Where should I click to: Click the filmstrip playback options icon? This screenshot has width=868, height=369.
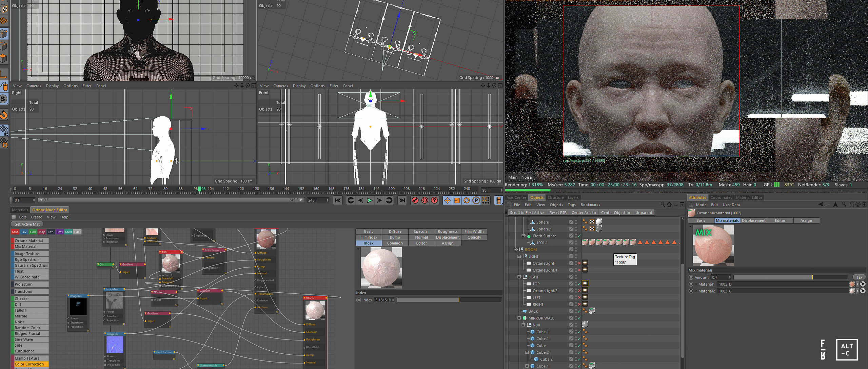498,200
